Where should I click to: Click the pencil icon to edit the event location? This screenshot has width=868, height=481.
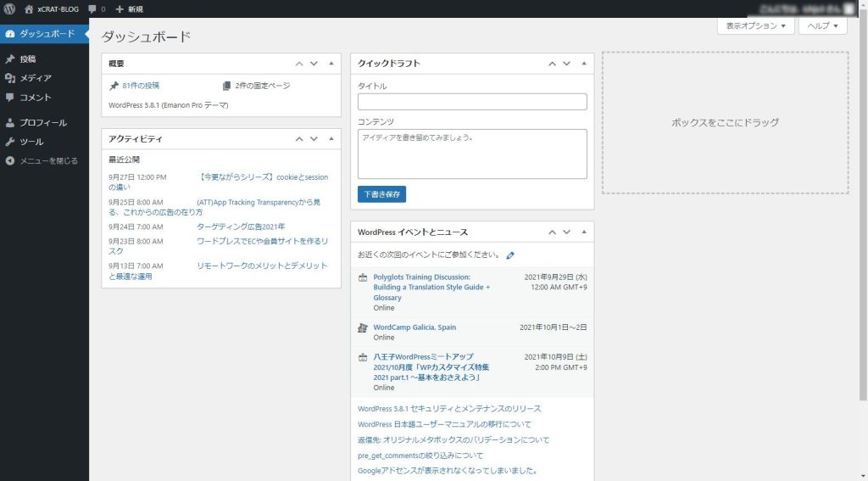pyautogui.click(x=510, y=255)
